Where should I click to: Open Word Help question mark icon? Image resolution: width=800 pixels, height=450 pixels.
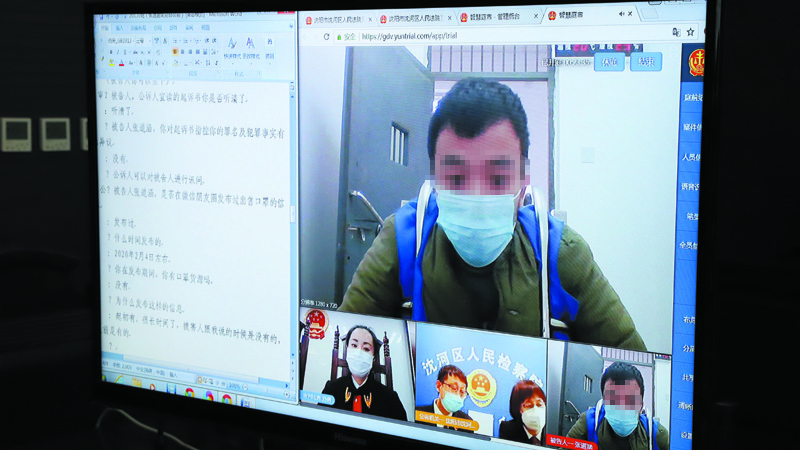pyautogui.click(x=291, y=27)
